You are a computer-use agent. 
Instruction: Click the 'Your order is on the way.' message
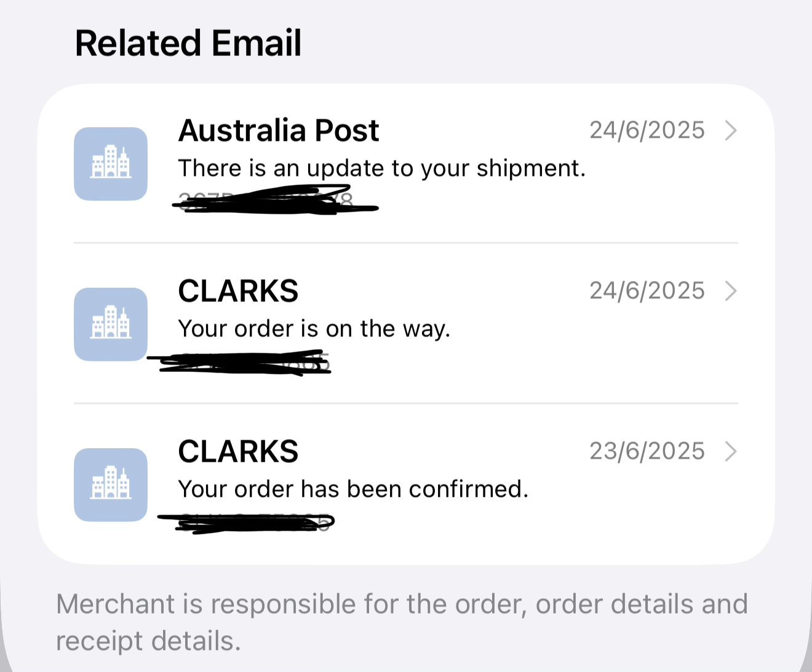[314, 329]
